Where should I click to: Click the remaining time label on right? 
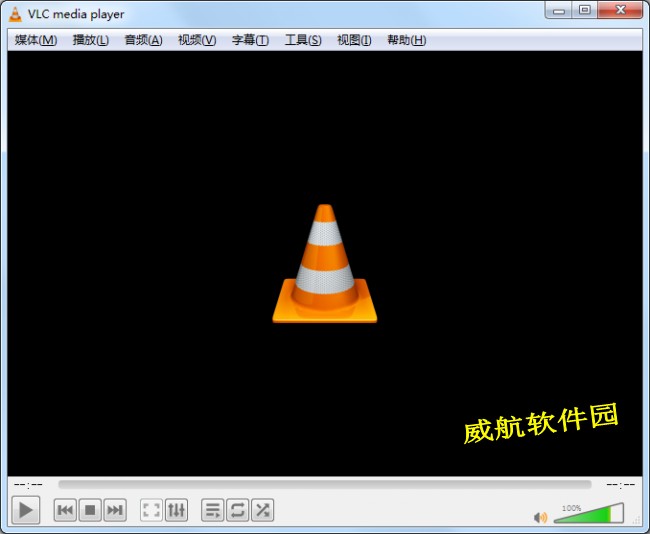pyautogui.click(x=621, y=484)
